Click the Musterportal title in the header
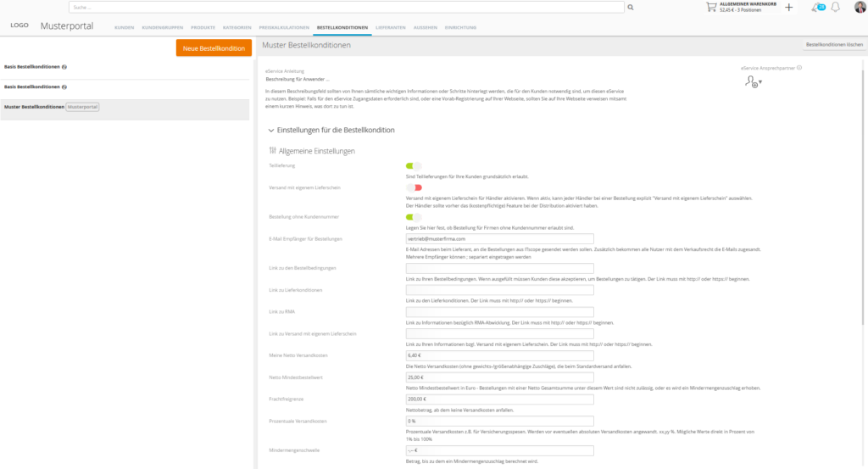Screen dimensions: 868x469 click(67, 26)
